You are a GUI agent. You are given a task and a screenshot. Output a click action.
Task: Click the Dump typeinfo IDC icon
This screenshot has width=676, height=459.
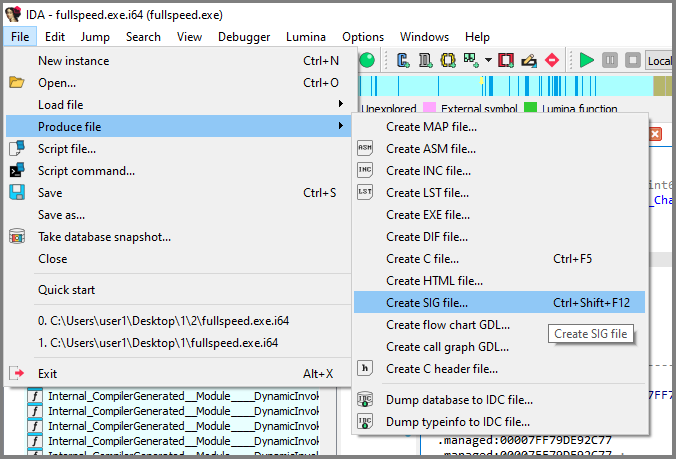click(x=365, y=422)
